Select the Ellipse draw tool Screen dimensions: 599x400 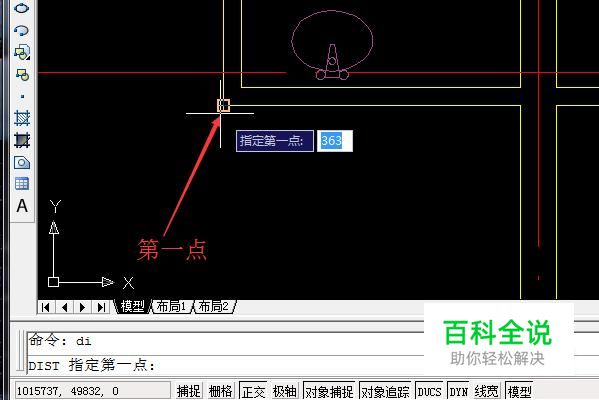[21, 8]
